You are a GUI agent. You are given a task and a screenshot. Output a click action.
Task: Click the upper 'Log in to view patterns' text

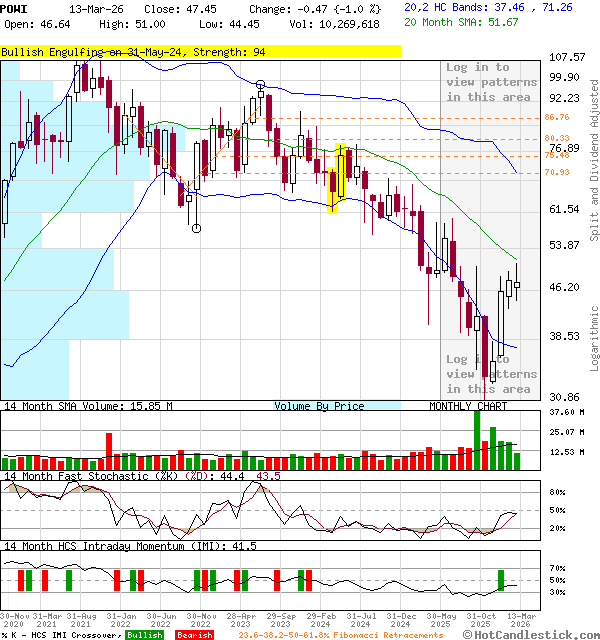491,82
